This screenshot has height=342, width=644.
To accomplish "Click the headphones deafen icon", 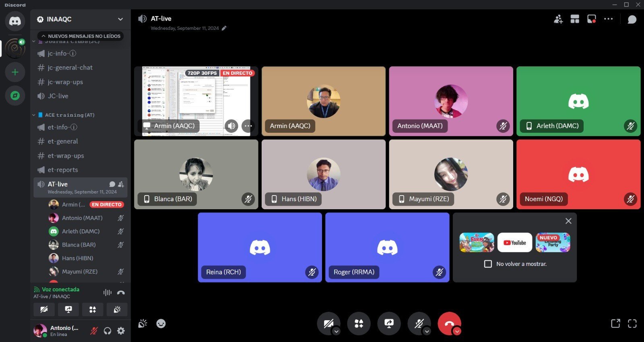I will click(107, 331).
